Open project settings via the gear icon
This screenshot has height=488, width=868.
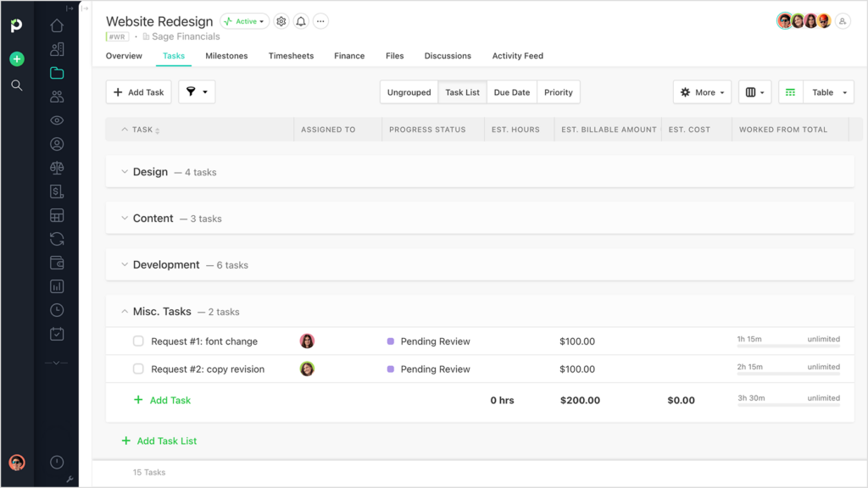(x=281, y=21)
